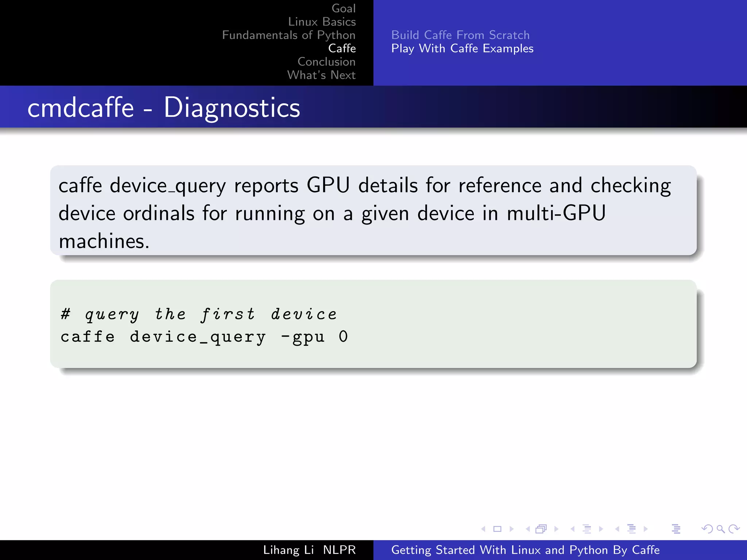Jump to the Linux Basics section
This screenshot has height=560, width=747.
click(322, 22)
